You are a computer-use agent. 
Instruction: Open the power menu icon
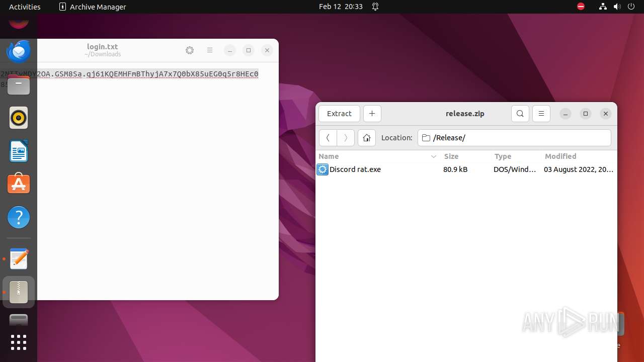(x=631, y=7)
